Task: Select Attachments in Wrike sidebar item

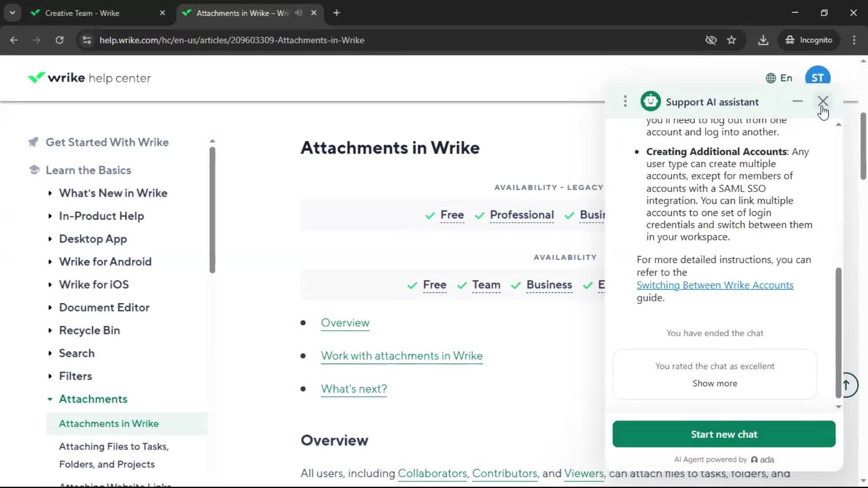Action: [x=127, y=424]
